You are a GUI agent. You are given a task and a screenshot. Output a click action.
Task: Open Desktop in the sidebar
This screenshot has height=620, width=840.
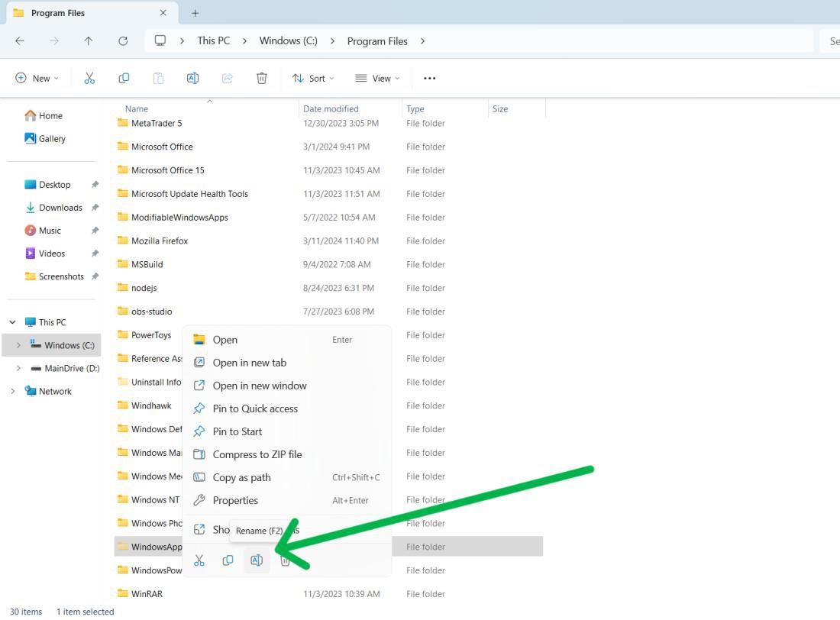click(47, 184)
